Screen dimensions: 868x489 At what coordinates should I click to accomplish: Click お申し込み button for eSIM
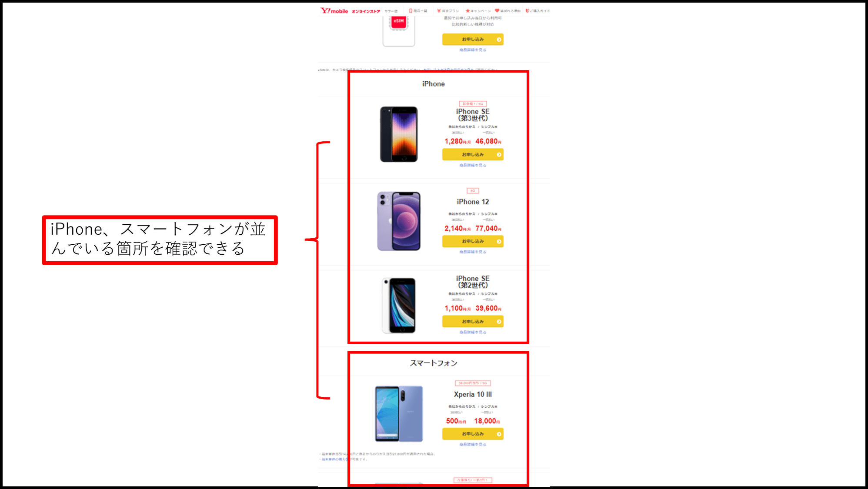click(473, 40)
